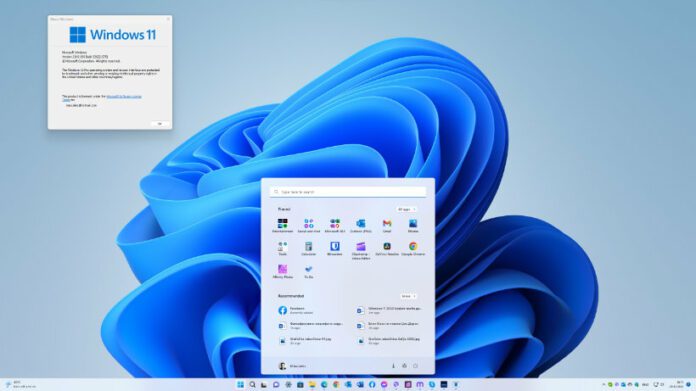
Task: Open taskbar Search magnifier
Action: (x=252, y=384)
